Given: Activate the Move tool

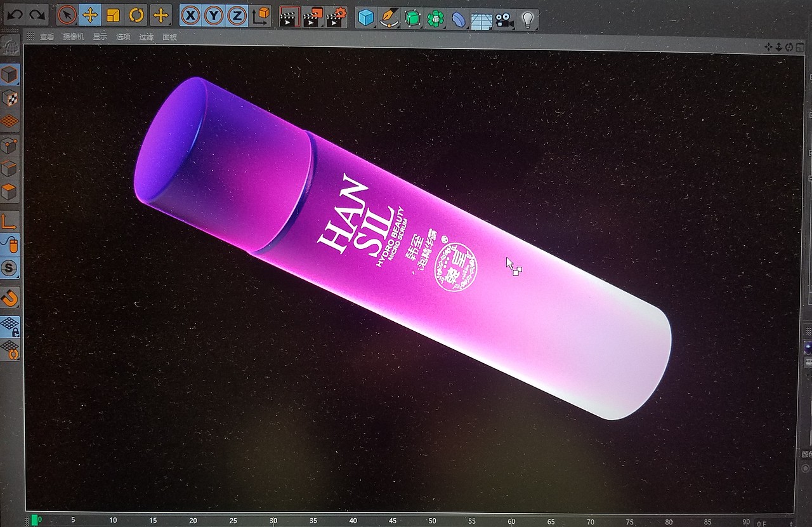Looking at the screenshot, I should click(x=90, y=15).
